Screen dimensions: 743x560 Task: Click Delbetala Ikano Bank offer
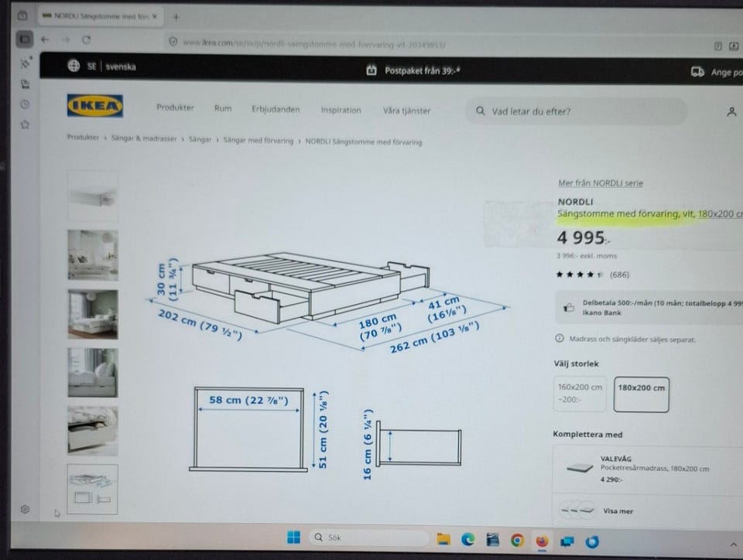point(649,308)
